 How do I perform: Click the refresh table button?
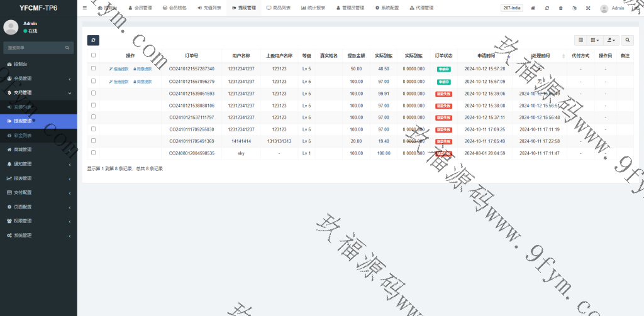click(x=93, y=40)
